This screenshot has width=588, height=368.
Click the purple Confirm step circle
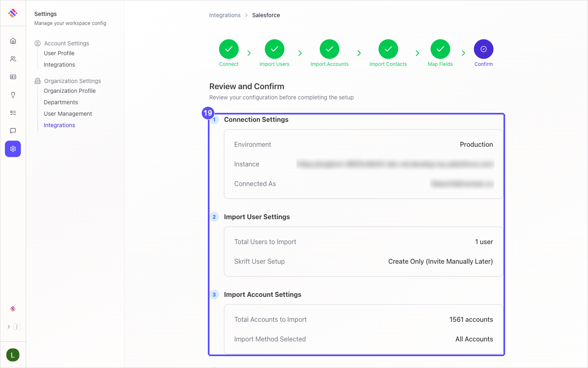click(483, 49)
